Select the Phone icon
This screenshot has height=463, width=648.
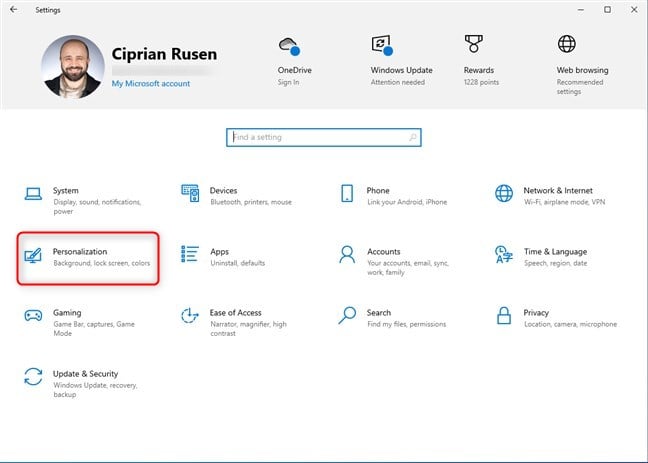(347, 193)
